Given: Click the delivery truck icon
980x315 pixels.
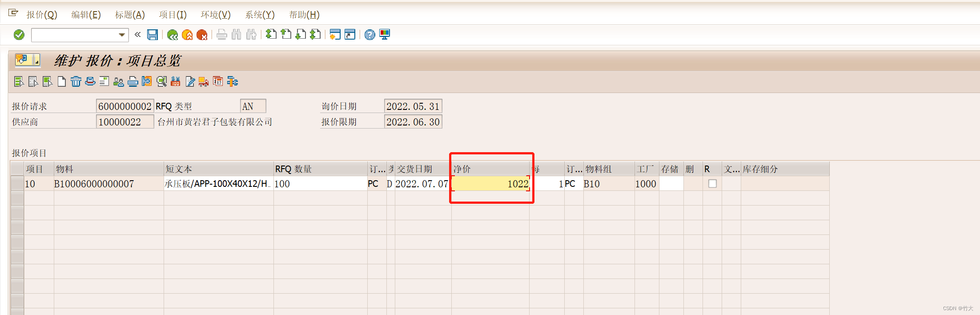Looking at the screenshot, I should 204,81.
